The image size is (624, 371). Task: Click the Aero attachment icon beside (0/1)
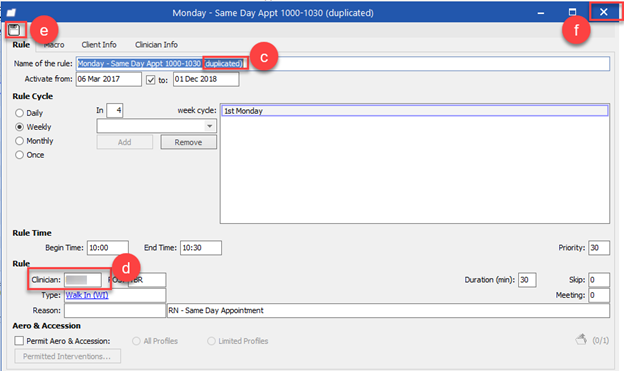coord(581,340)
